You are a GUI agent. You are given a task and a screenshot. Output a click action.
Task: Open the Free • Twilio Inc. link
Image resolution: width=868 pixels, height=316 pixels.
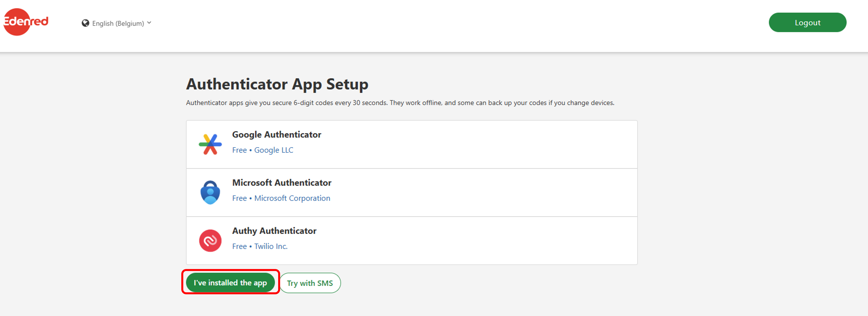coord(260,246)
